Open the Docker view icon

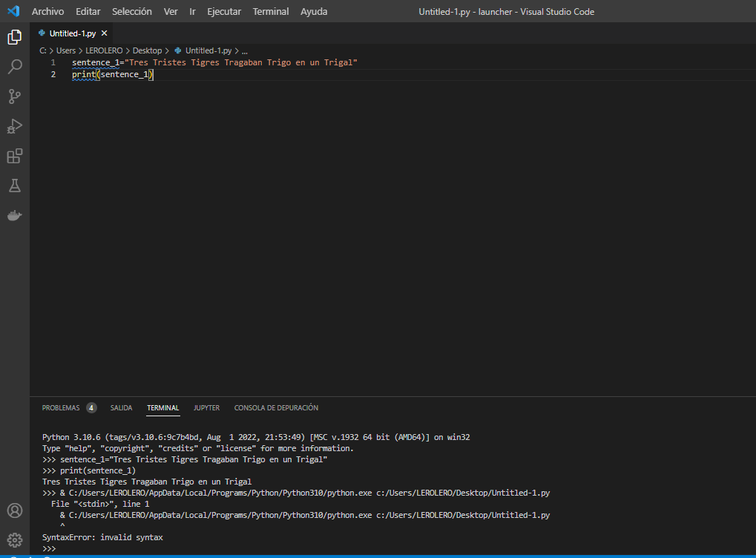coord(15,216)
